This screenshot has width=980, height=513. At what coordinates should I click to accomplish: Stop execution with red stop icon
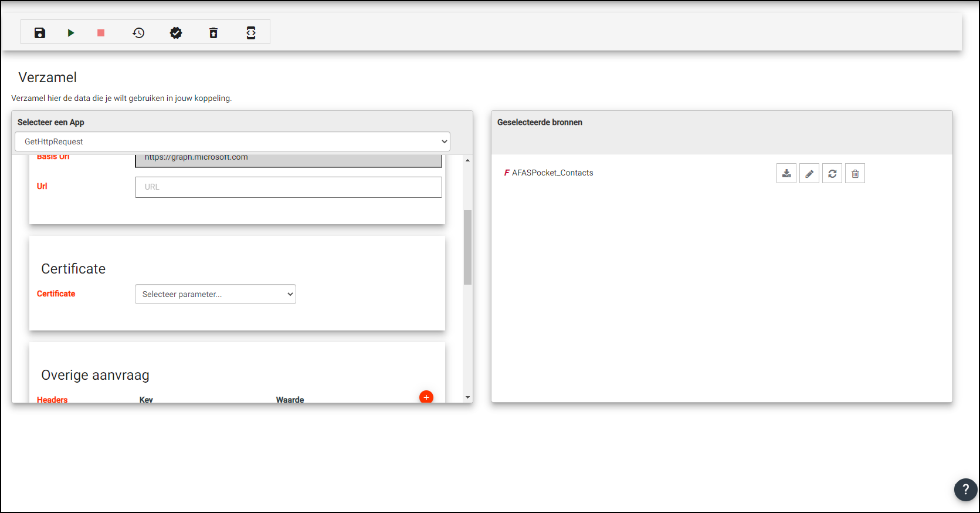(x=101, y=33)
